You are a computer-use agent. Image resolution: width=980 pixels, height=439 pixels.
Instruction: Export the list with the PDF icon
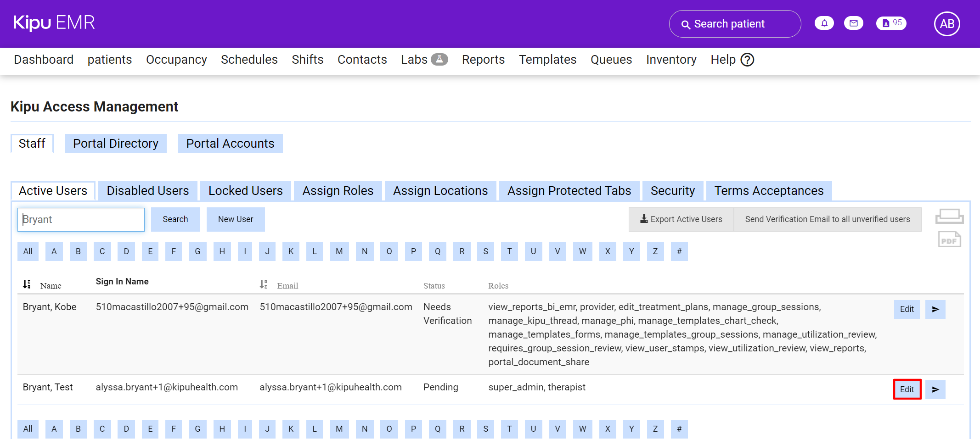tap(949, 239)
